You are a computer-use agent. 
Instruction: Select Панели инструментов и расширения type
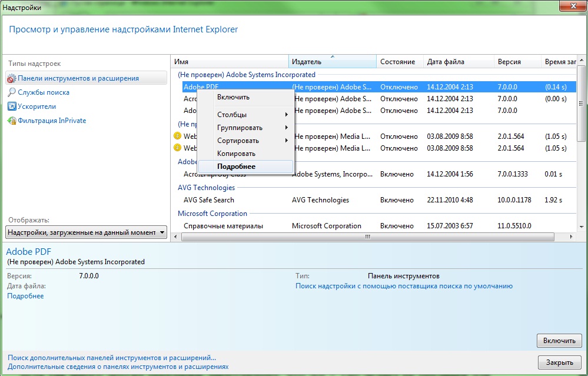coord(87,78)
